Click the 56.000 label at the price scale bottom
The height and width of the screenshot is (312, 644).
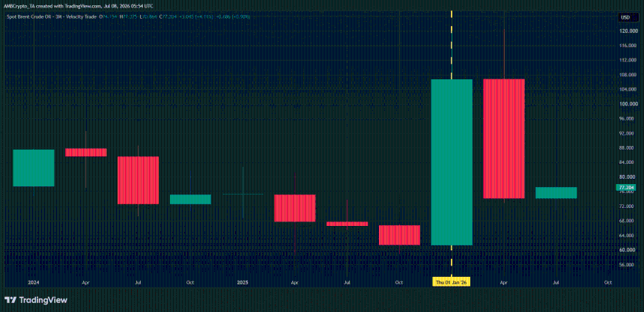point(627,265)
